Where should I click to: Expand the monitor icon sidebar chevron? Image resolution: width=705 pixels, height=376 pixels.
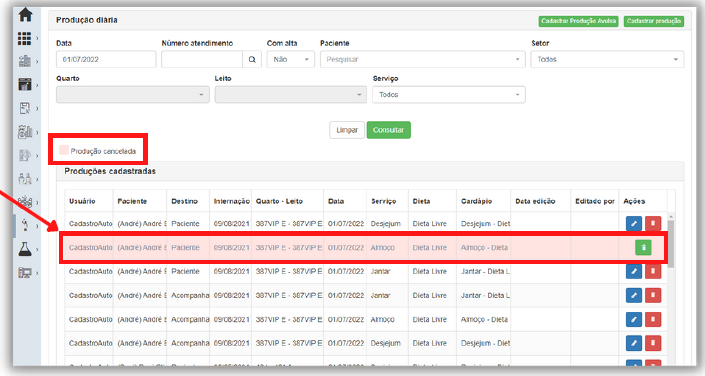coord(37,273)
